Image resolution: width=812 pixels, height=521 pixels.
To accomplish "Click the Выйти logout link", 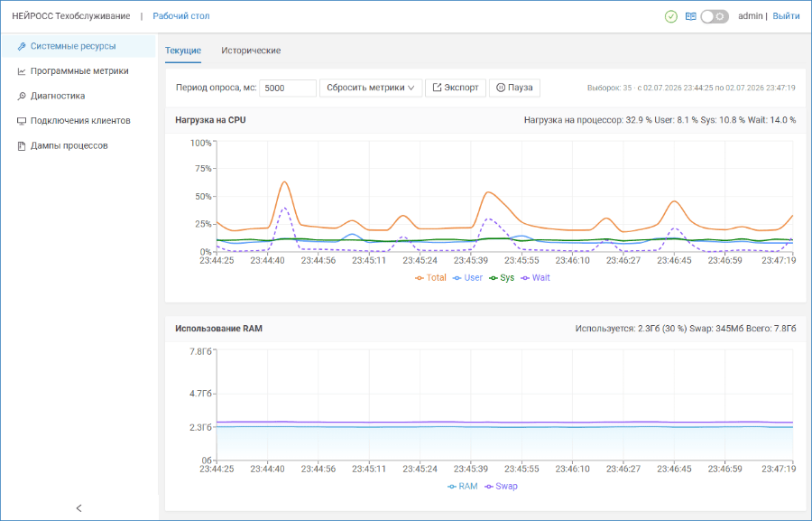I will (x=786, y=16).
